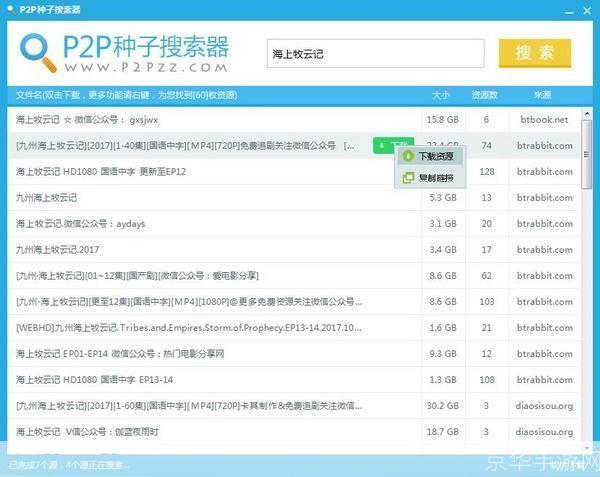Minimize the P2P种子搜索器 window
The width and height of the screenshot is (600, 477).
(x=569, y=11)
